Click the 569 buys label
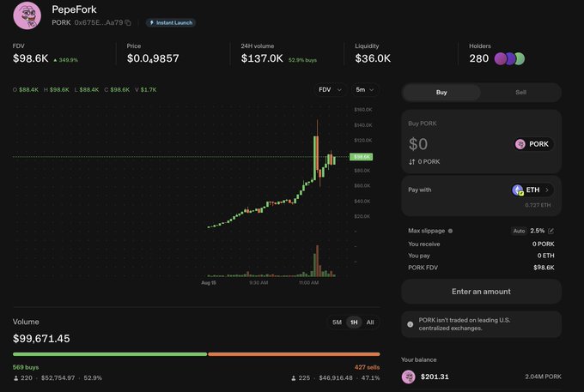Viewport: 584px width, 392px height. click(x=26, y=367)
